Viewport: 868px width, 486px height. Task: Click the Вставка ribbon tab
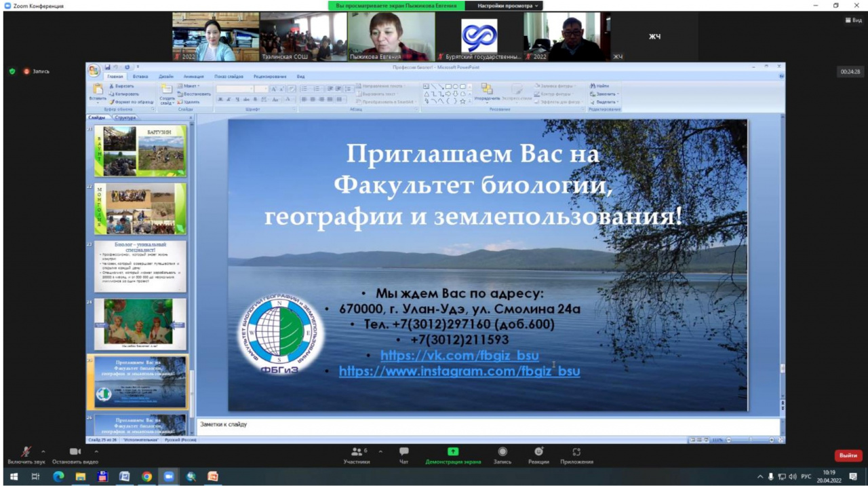coord(140,77)
